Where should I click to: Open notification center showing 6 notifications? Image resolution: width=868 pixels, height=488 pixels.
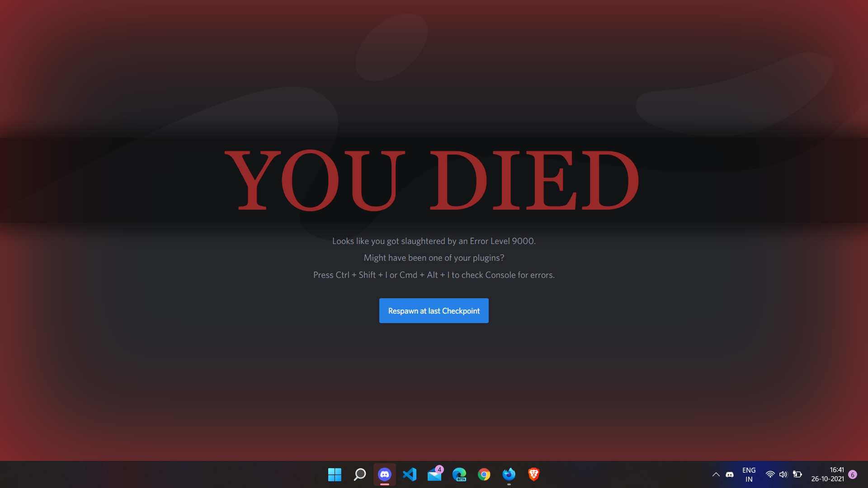pyautogui.click(x=853, y=474)
